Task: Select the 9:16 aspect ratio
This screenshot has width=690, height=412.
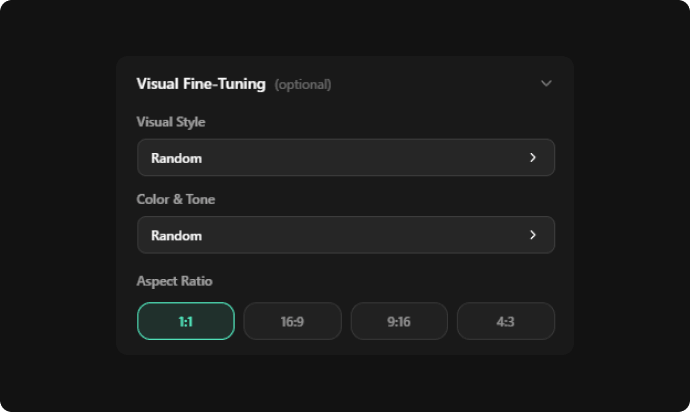Action: [x=399, y=321]
